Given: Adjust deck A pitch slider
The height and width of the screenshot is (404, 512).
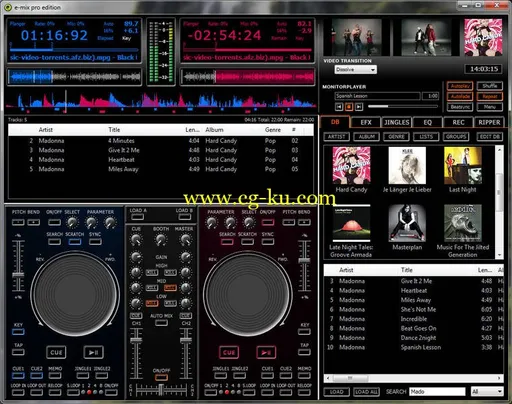Looking at the screenshot, I should tap(18, 275).
